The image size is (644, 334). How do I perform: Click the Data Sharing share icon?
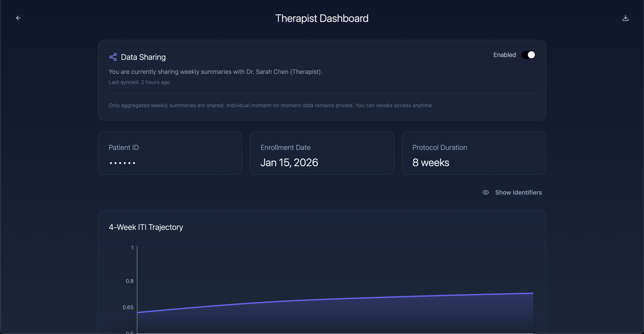pyautogui.click(x=113, y=57)
